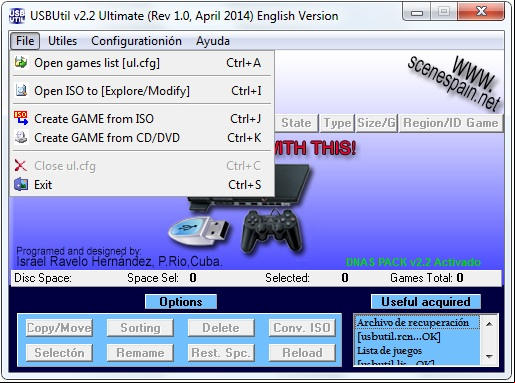Open the File menu
The height and width of the screenshot is (383, 515).
[25, 41]
